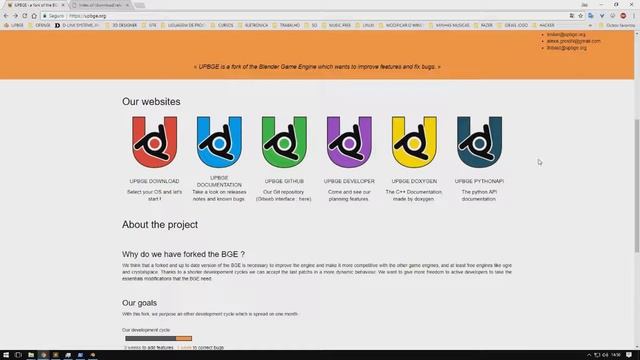Open the purple UPBGE Developer logo
640x360 pixels.
coord(349,142)
